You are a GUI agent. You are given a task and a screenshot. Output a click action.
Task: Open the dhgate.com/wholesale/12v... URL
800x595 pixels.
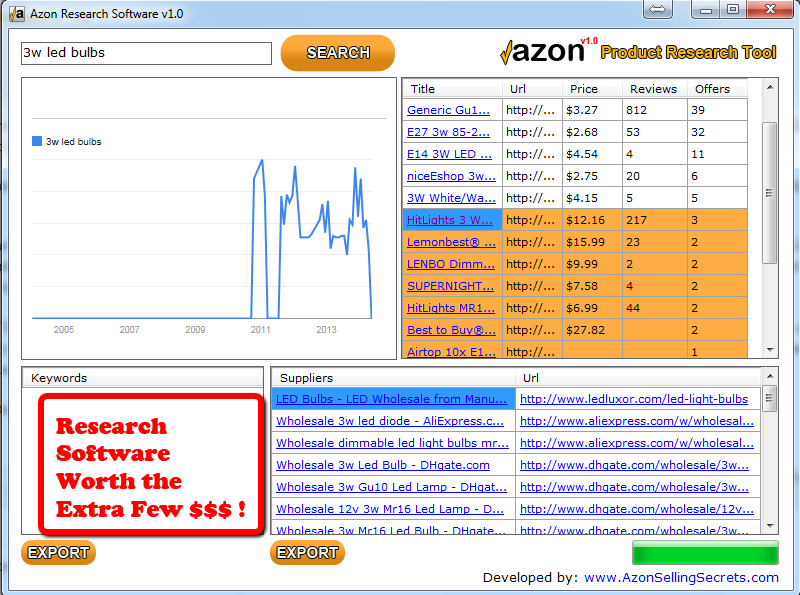(x=637, y=509)
